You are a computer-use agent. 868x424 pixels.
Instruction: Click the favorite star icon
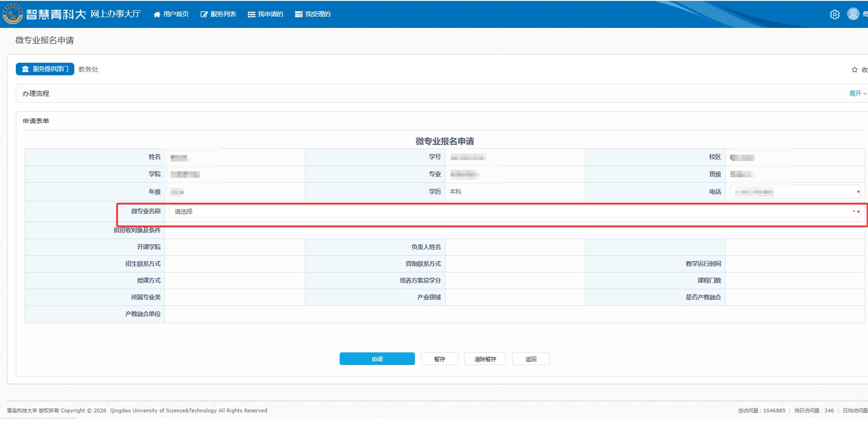click(855, 70)
